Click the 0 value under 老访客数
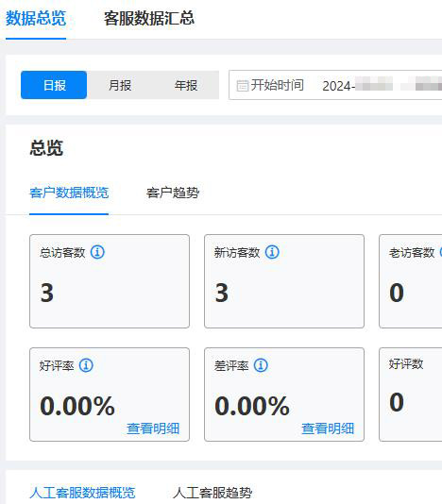This screenshot has height=504, width=442. tap(397, 293)
